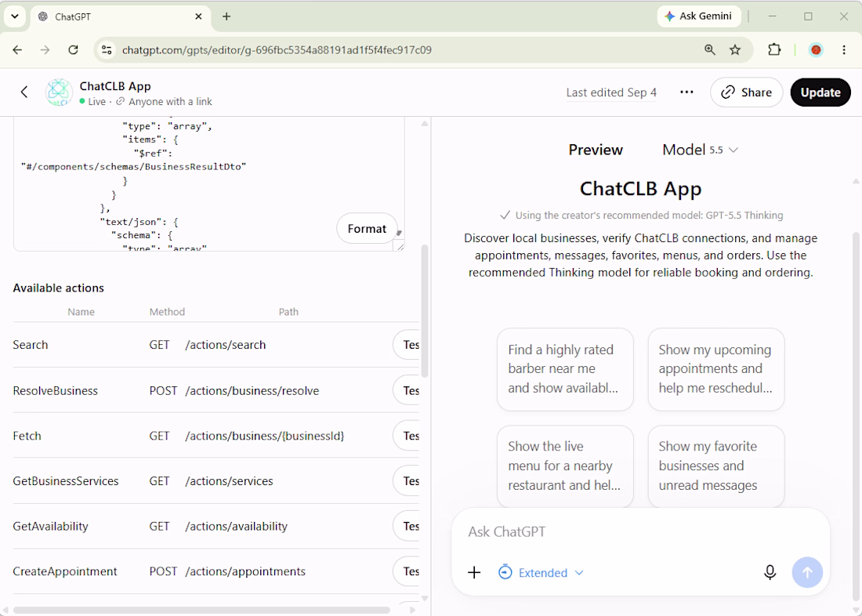Click the Anyone with a link status
The image size is (862, 616).
(x=164, y=102)
